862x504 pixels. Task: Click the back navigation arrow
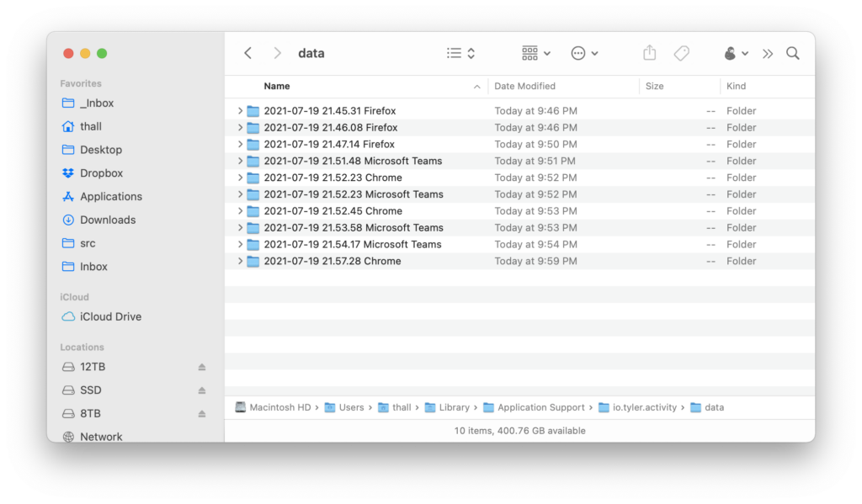point(247,53)
